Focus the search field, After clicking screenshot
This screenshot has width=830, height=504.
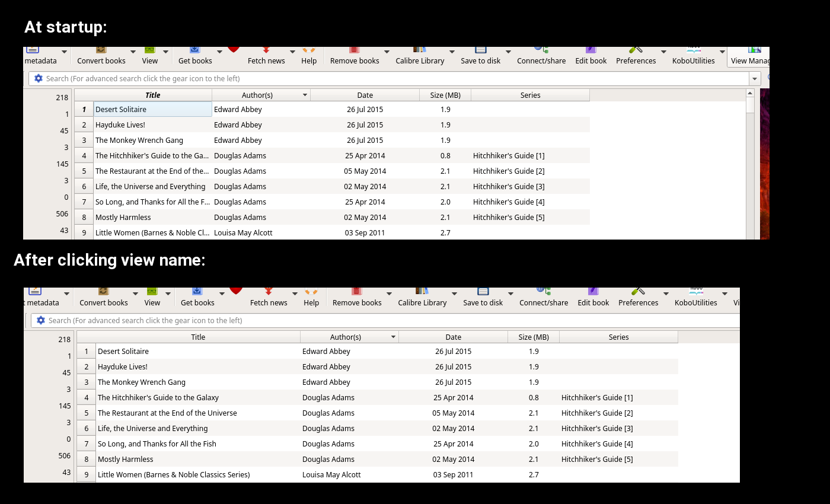tap(385, 320)
